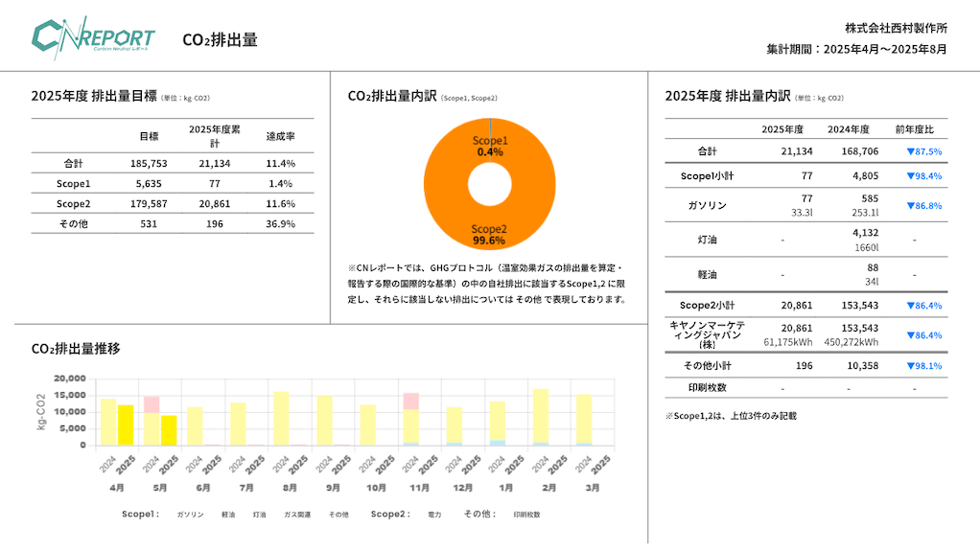Select the 前年度比 column header
Screen dimensions: 980x551
pos(914,129)
